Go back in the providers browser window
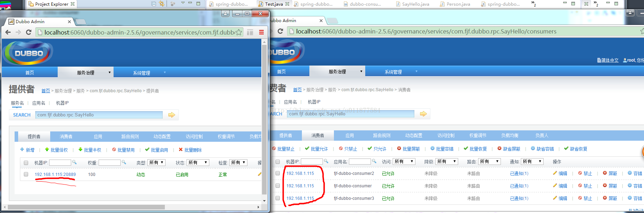The width and height of the screenshot is (644, 213). (8, 32)
